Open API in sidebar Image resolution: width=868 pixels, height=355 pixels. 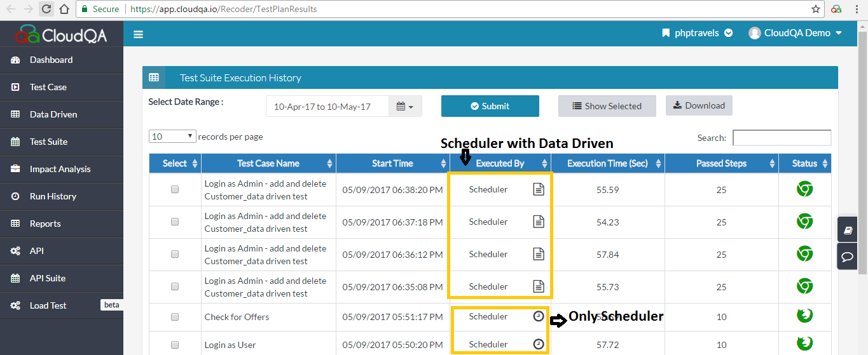click(62, 251)
